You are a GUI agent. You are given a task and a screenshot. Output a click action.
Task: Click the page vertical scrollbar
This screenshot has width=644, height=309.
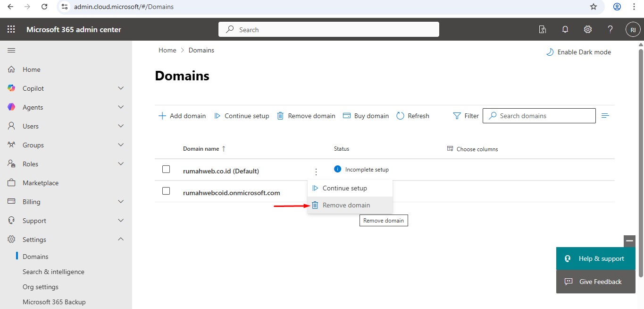pyautogui.click(x=641, y=161)
